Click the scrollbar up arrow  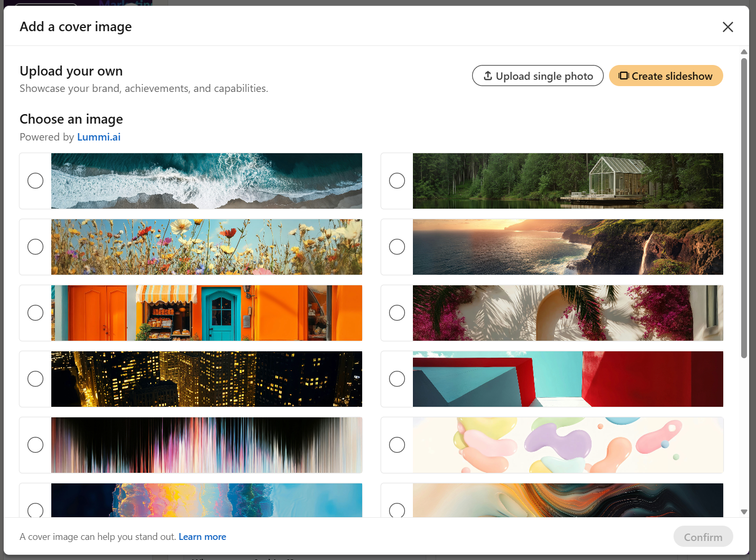coord(744,52)
